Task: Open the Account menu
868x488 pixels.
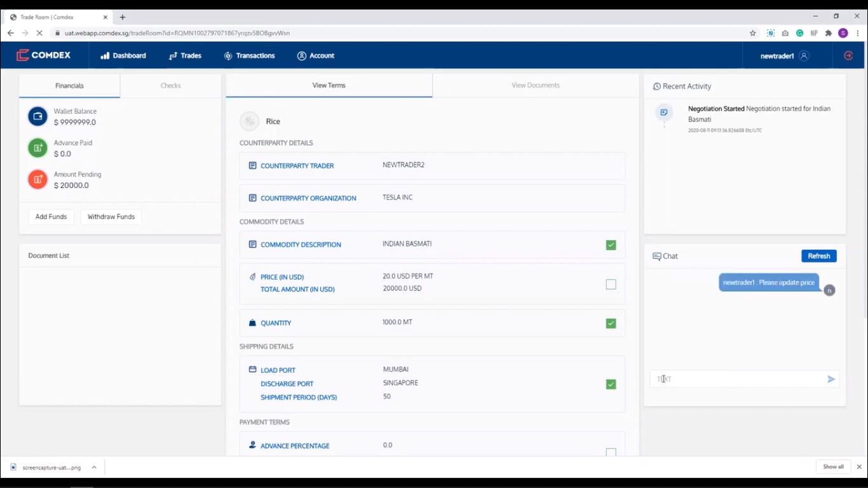Action: [x=316, y=56]
